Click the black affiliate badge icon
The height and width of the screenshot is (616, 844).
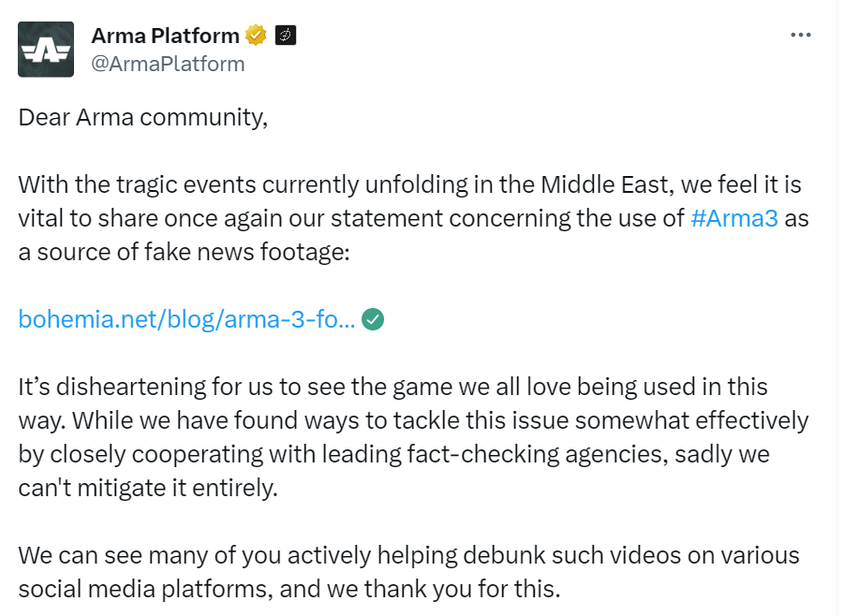click(286, 36)
